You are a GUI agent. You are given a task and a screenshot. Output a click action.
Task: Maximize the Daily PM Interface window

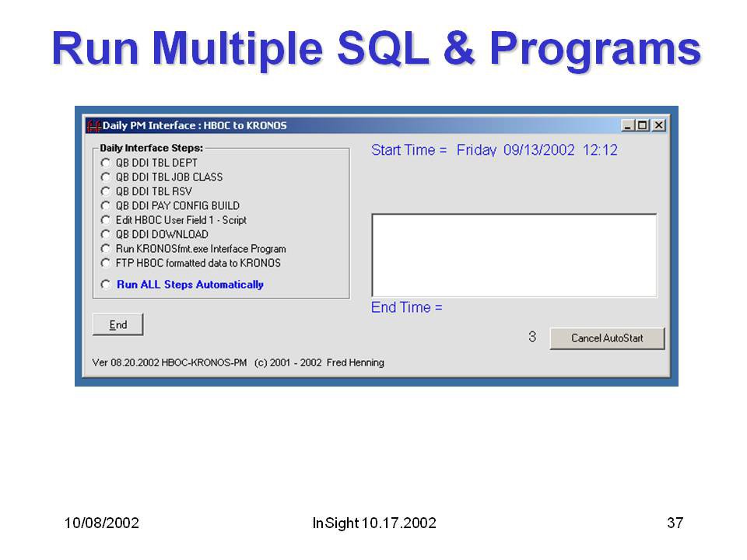[643, 125]
